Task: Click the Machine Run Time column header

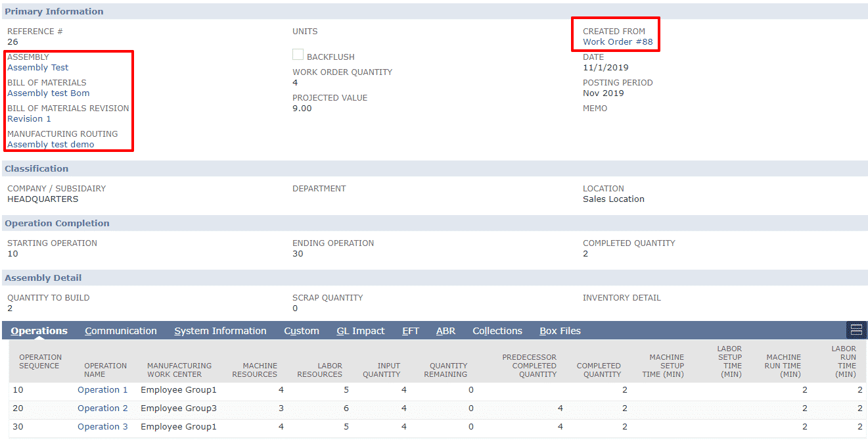Action: (x=783, y=366)
